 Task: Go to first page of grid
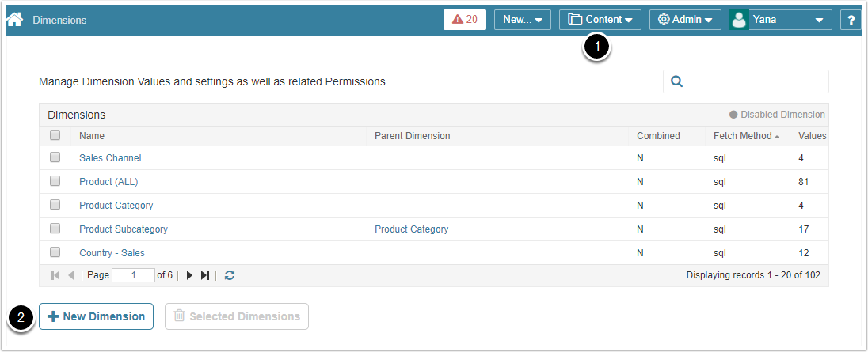(x=55, y=275)
